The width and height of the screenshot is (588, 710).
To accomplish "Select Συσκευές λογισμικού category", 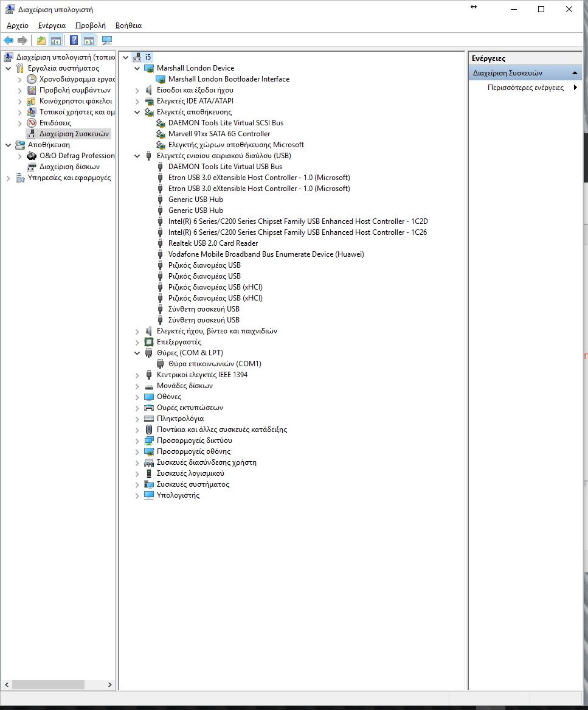I will 190,473.
